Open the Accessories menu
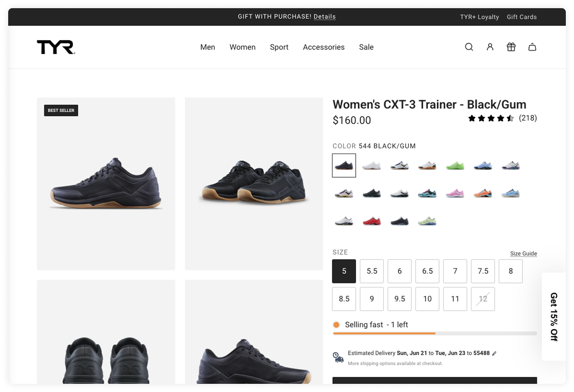Viewport: 574px width, 392px height. (324, 47)
